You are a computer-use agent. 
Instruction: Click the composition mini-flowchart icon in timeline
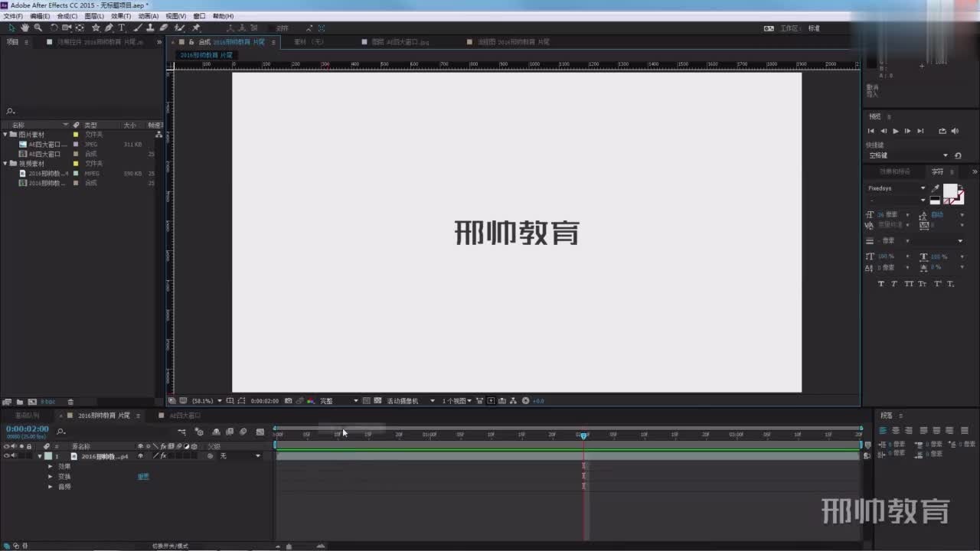181,432
